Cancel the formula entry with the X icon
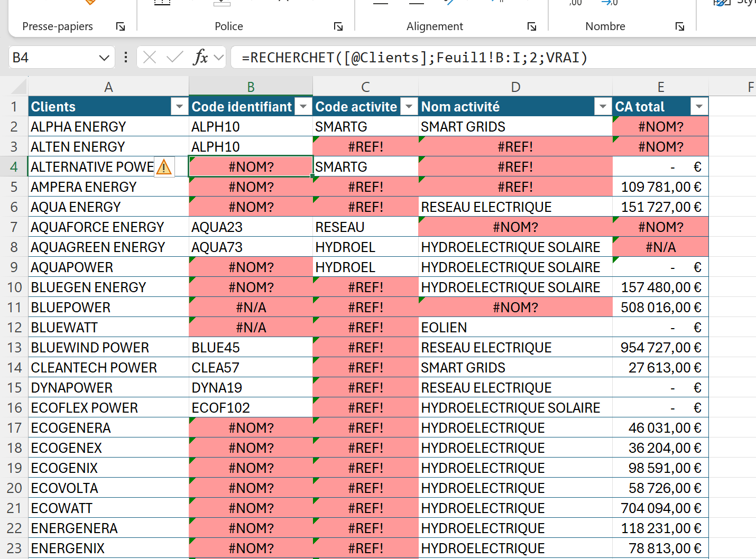 click(150, 57)
